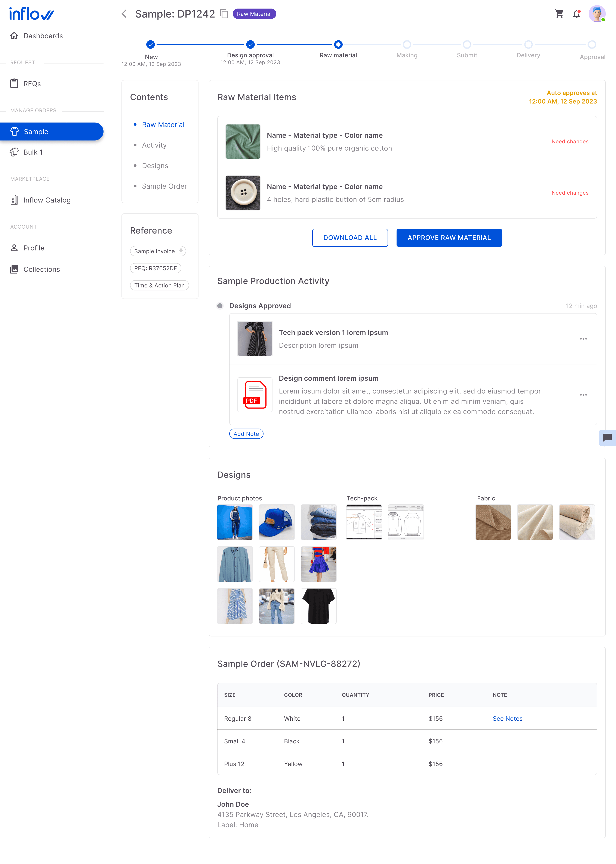Screen dimensions: 616x864
Task: Click the Download All button
Action: (350, 238)
